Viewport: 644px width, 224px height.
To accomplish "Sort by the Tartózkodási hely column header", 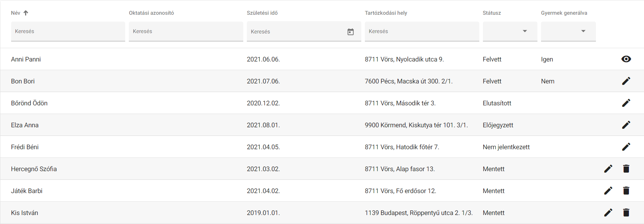I will pos(386,13).
